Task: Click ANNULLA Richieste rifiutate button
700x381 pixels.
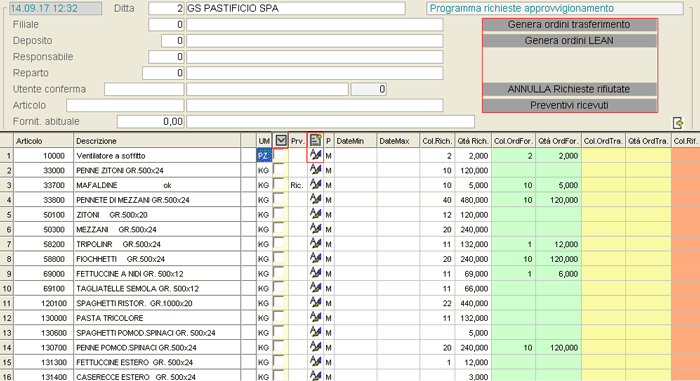Action: (569, 89)
